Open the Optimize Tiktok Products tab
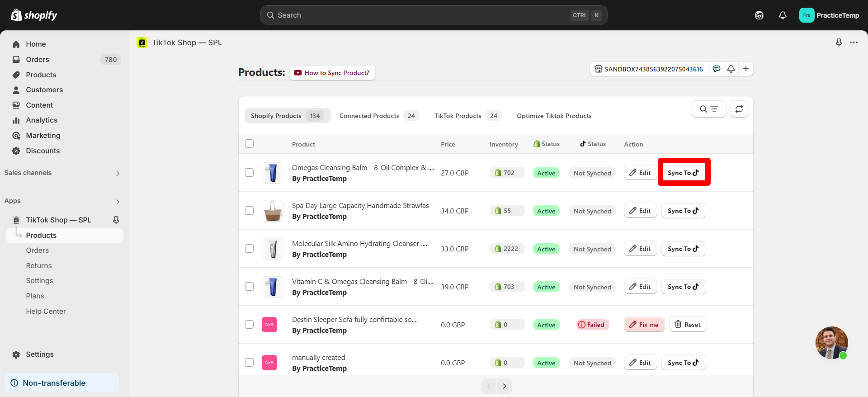The width and height of the screenshot is (868, 397). click(x=554, y=116)
